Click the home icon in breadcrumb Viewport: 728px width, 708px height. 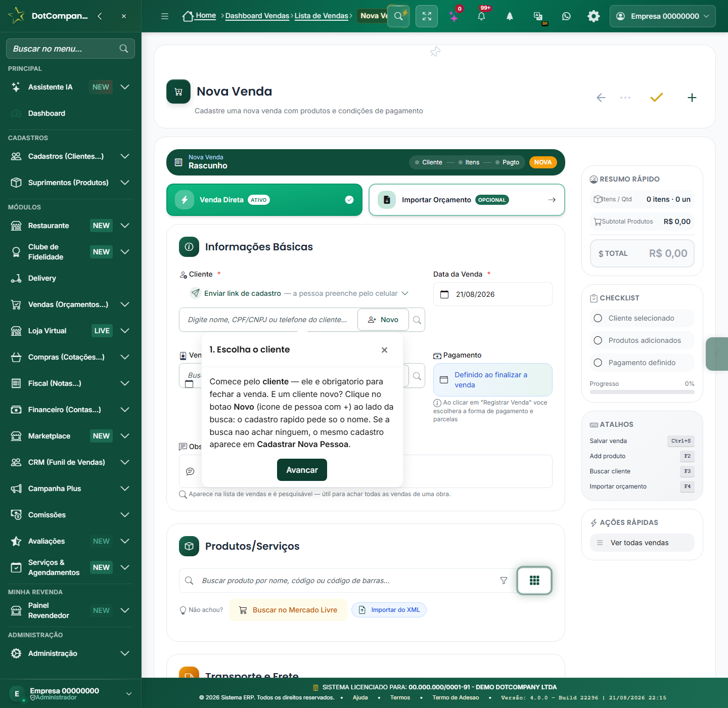coord(188,16)
